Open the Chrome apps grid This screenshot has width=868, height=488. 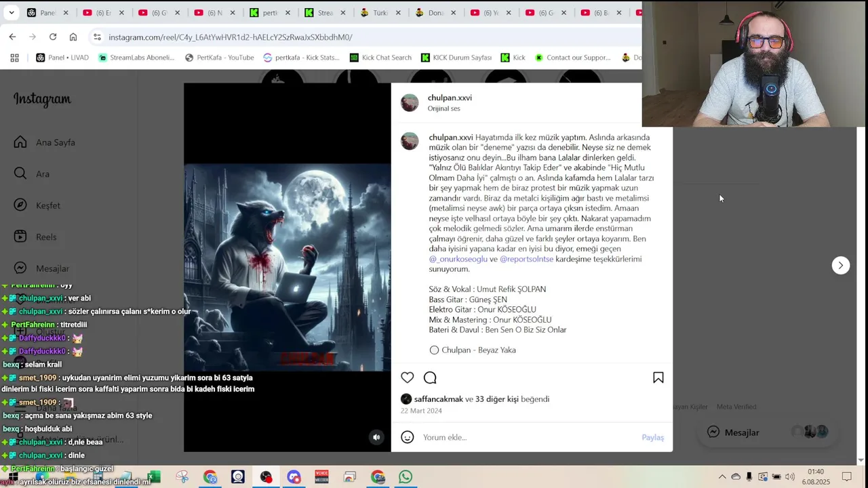[x=14, y=58]
